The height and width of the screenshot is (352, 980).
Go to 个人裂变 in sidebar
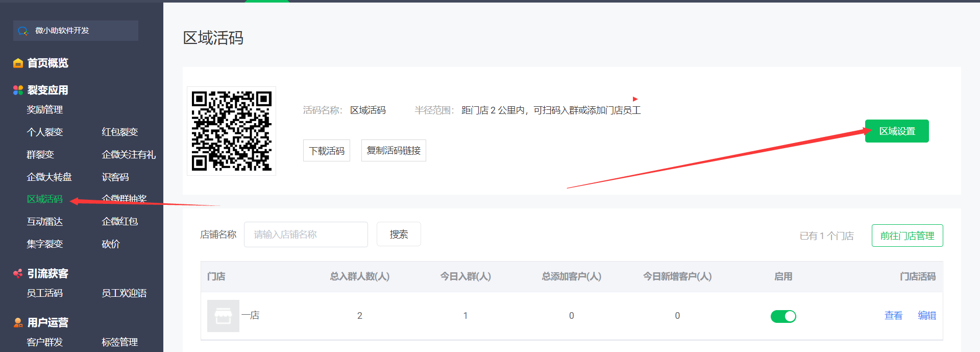tap(45, 132)
